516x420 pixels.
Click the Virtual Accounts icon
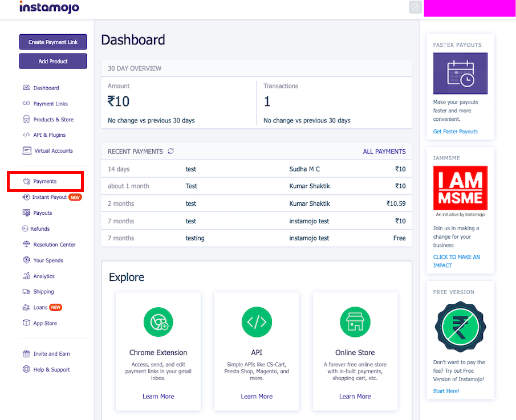tap(27, 150)
